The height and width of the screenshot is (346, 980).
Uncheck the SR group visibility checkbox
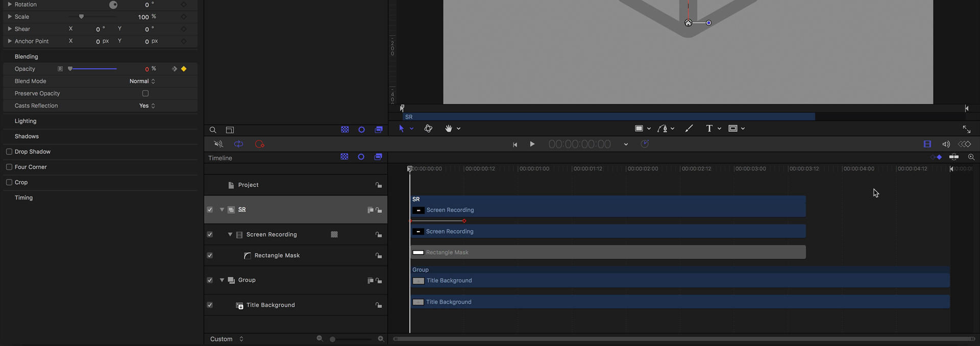tap(210, 210)
